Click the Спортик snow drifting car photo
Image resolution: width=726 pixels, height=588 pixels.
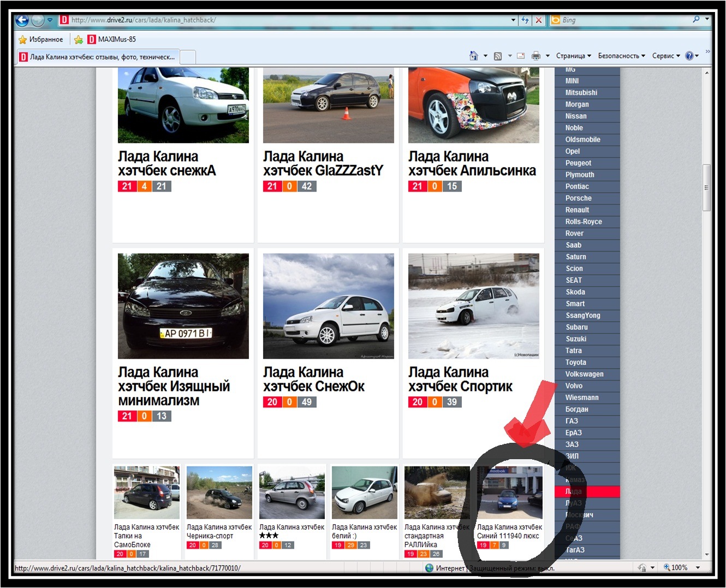(474, 306)
